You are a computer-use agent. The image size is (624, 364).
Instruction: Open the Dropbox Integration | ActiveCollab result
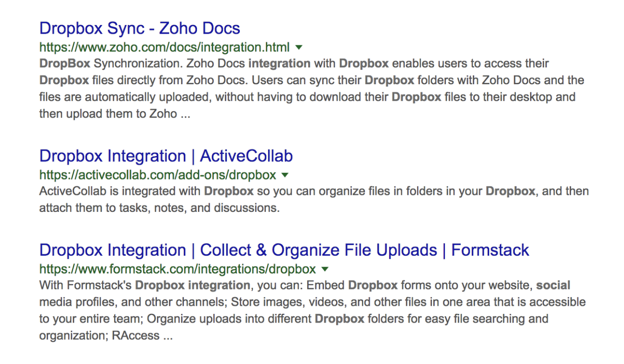pyautogui.click(x=166, y=156)
